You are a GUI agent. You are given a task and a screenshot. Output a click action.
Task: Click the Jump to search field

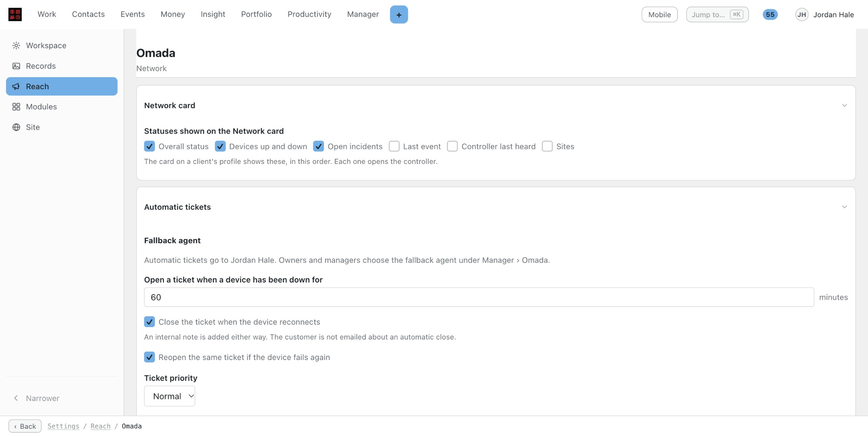coord(717,14)
